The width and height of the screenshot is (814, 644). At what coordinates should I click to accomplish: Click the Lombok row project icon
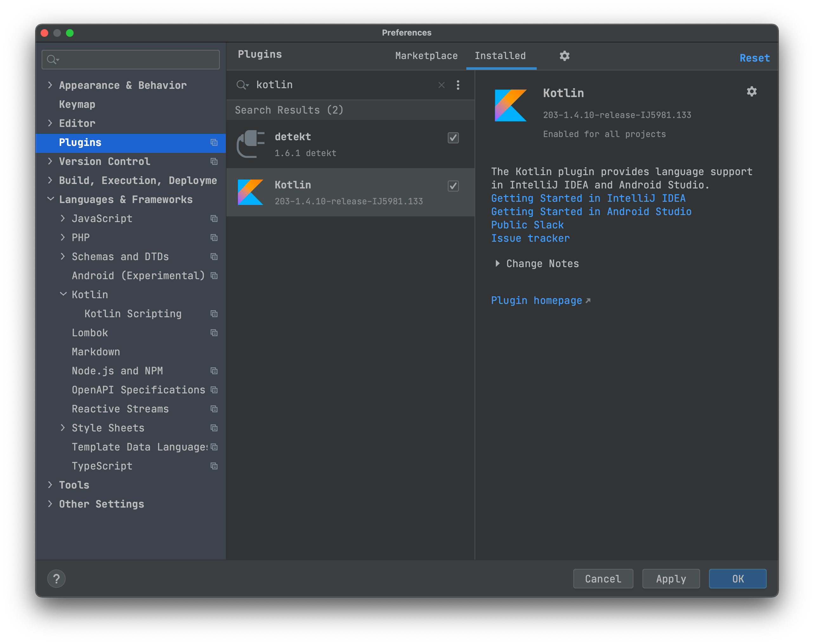tap(214, 333)
